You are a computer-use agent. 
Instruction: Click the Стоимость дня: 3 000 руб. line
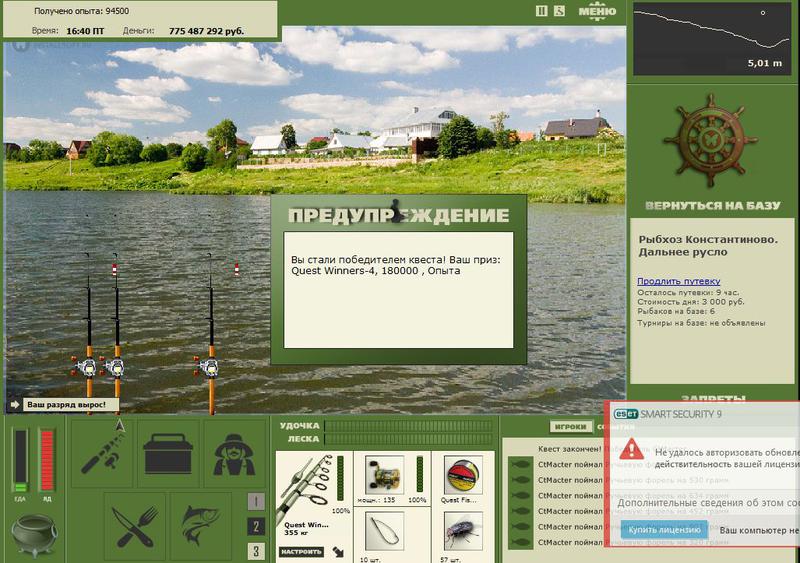[691, 302]
